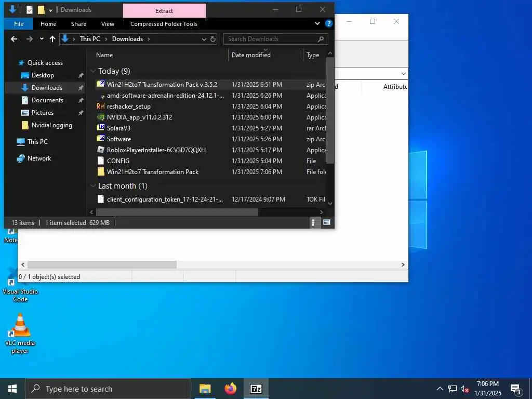Click 7-Zip window horizontal scrollbar thumb
Screen dimensions: 532x399
102,264
